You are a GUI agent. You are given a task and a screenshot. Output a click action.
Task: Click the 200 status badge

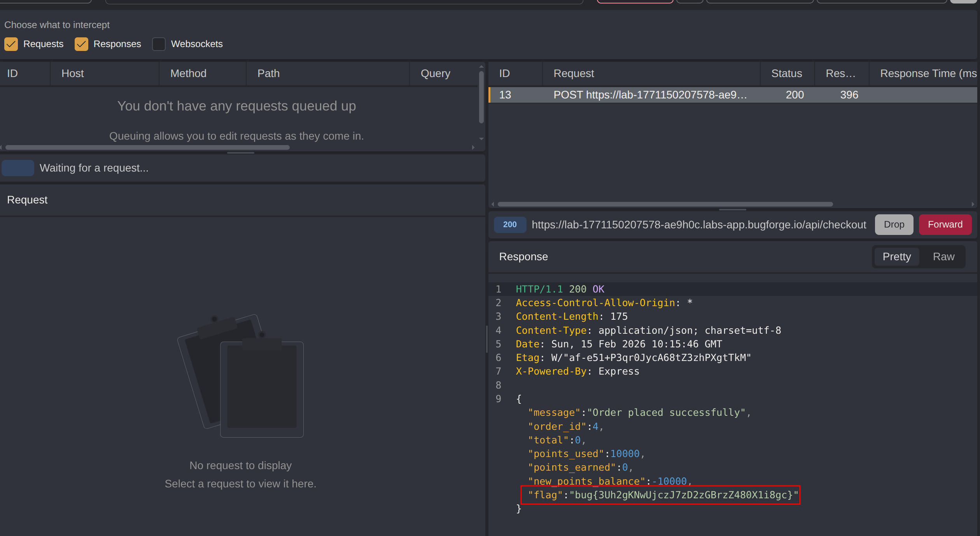click(509, 224)
